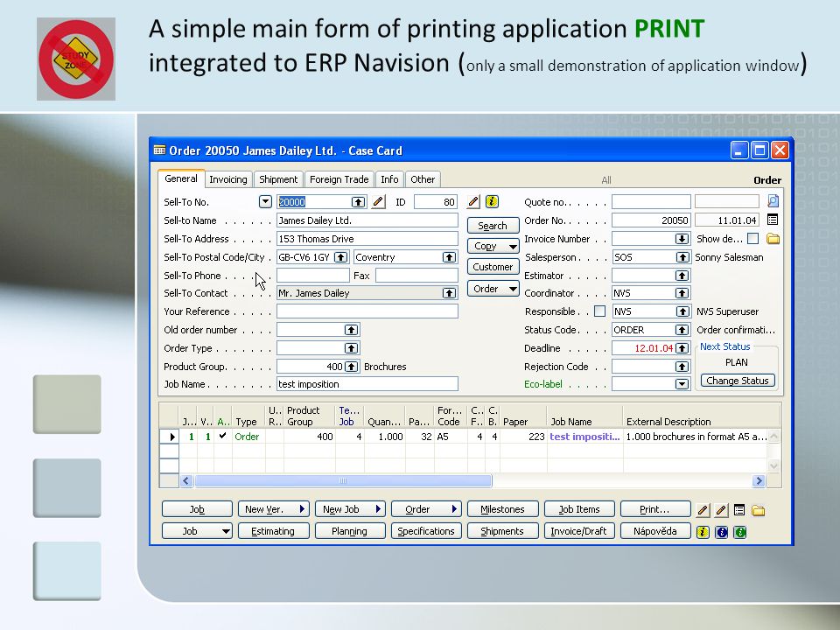Click lookup arrow in Order Type field

coord(351,348)
